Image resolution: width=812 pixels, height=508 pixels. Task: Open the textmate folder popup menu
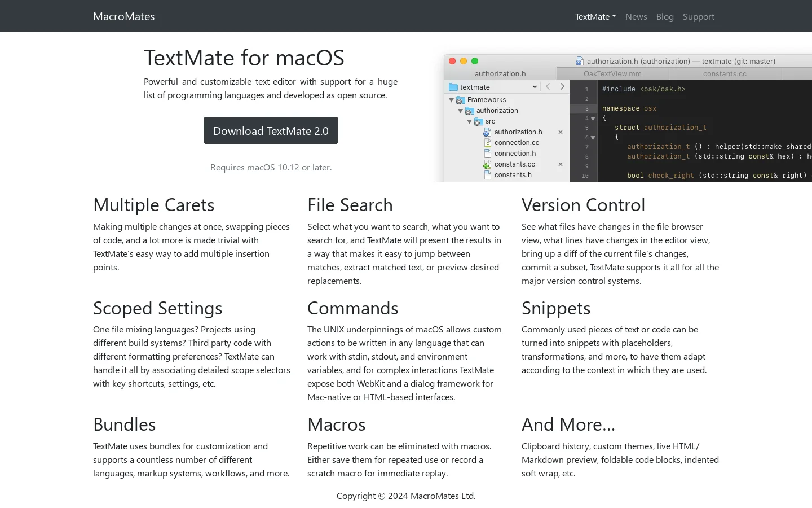493,87
